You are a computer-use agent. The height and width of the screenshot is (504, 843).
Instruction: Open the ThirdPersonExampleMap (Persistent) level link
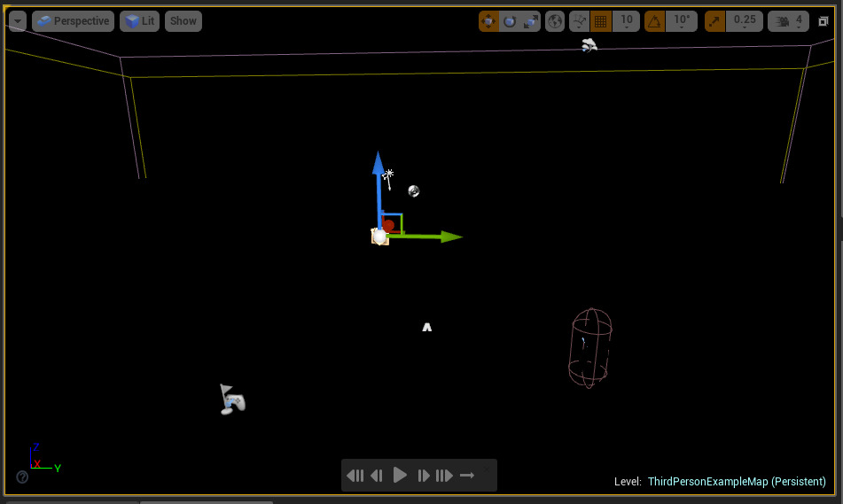pos(737,482)
